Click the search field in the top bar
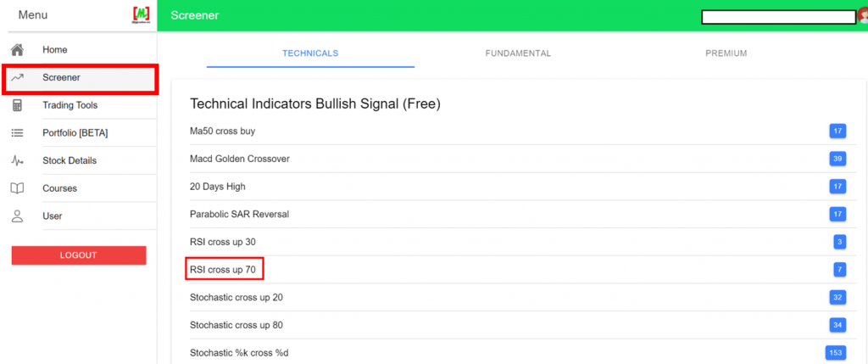Viewport: 868px width, 364px height. pos(777,17)
